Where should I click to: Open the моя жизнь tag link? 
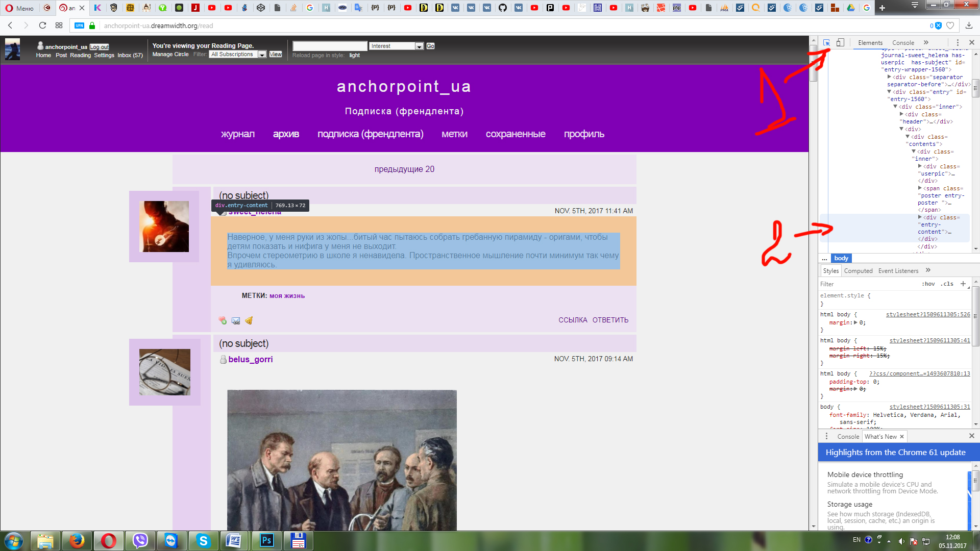pyautogui.click(x=287, y=296)
